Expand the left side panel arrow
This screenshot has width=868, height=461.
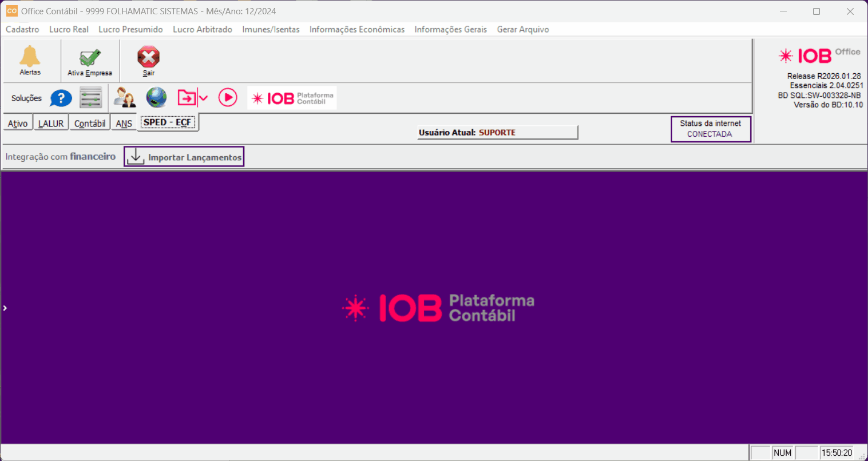5,308
